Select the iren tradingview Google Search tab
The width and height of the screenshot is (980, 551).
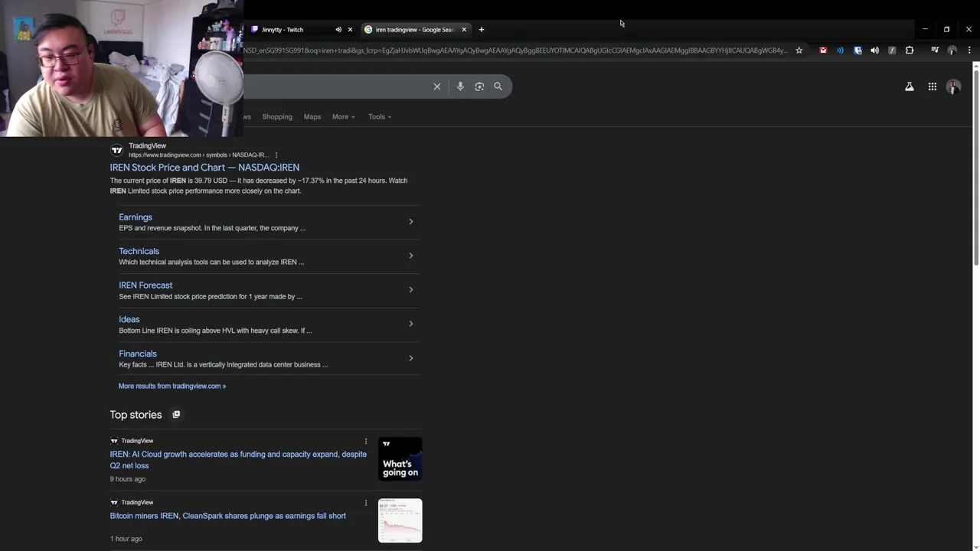[414, 30]
